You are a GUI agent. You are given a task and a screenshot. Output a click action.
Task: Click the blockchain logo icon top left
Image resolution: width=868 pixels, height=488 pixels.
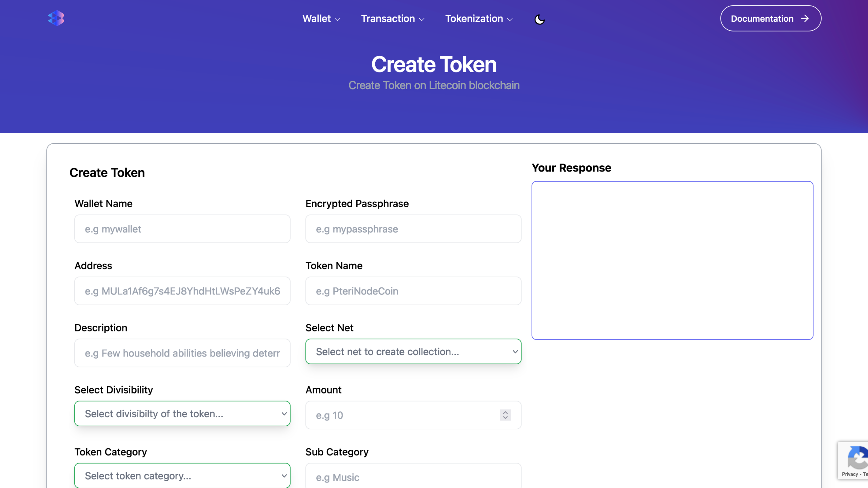click(56, 18)
